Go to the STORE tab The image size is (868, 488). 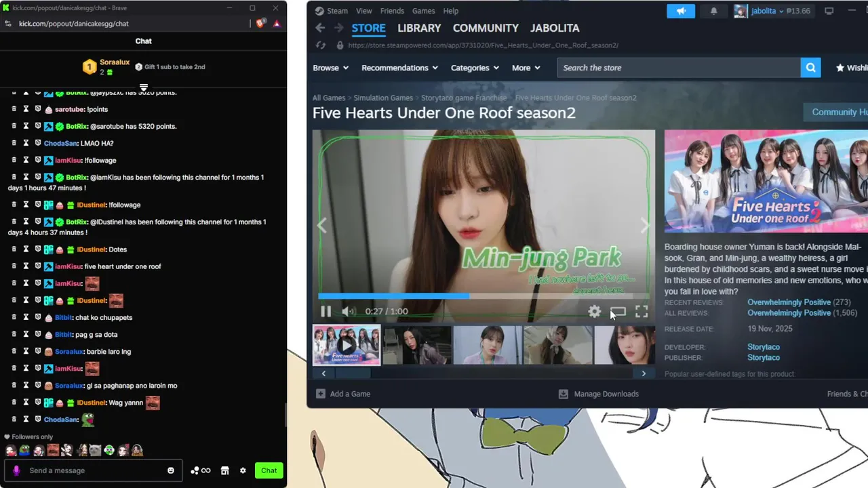[369, 28]
